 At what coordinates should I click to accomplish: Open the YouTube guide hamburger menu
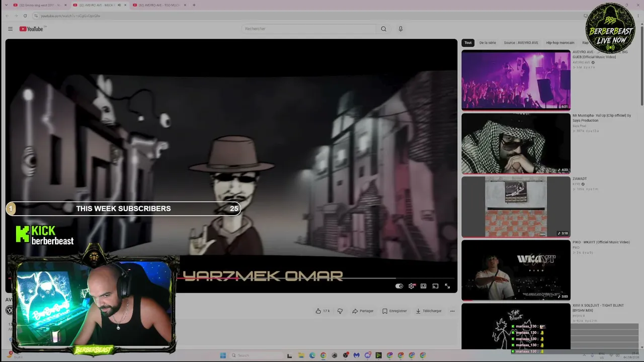point(10,29)
